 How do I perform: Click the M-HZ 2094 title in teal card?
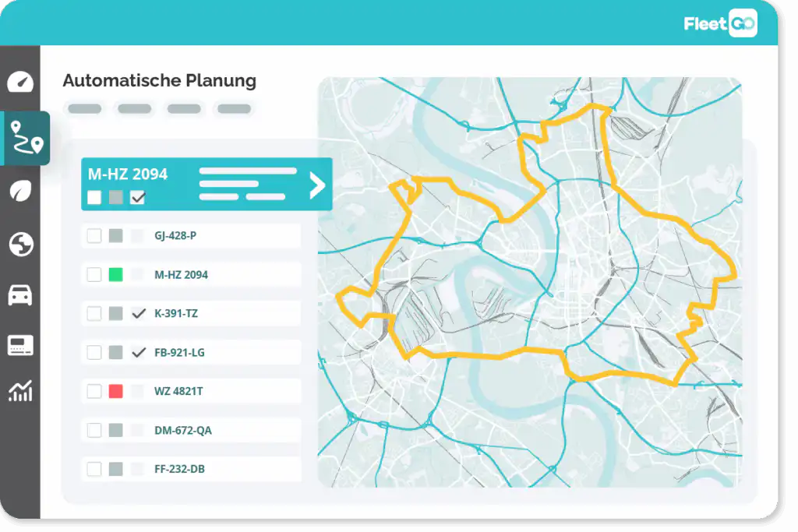coord(128,174)
